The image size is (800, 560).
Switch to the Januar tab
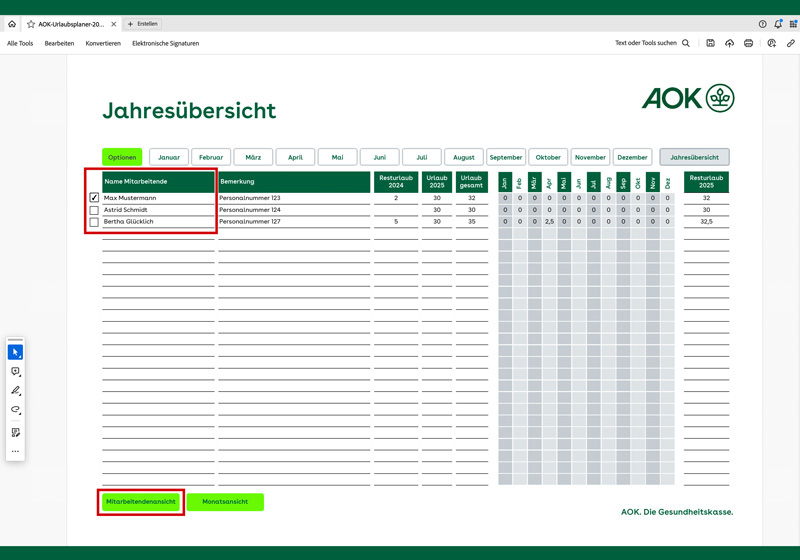click(169, 157)
